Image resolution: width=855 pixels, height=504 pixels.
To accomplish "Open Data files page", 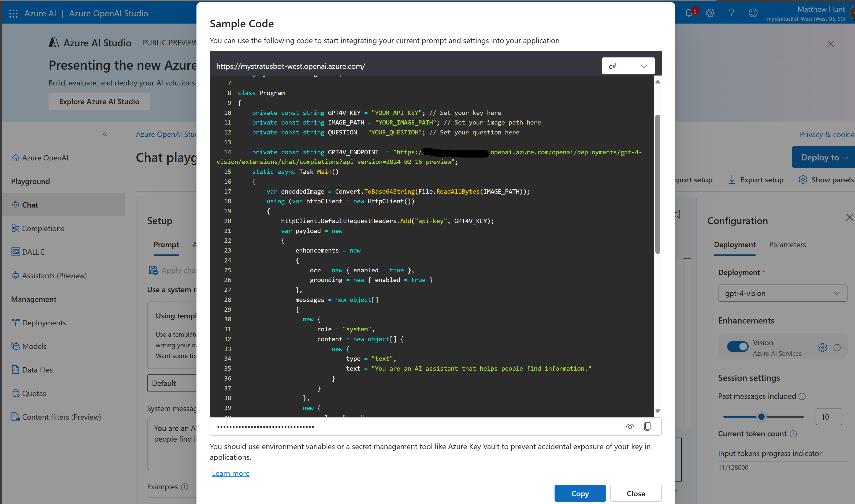I will [32, 370].
